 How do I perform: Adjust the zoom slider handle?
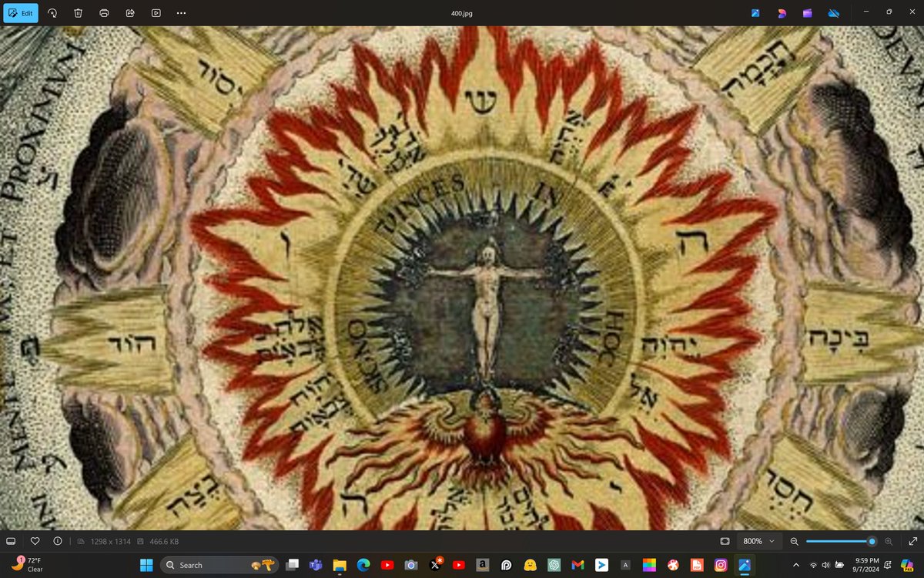(x=872, y=541)
